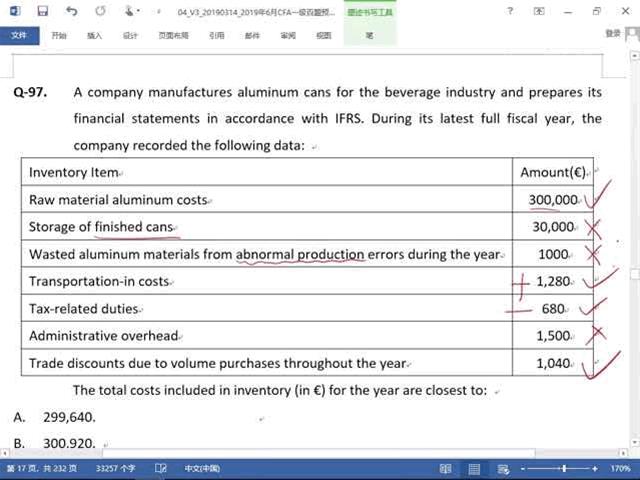Zoom in with the plus button

[x=595, y=469]
